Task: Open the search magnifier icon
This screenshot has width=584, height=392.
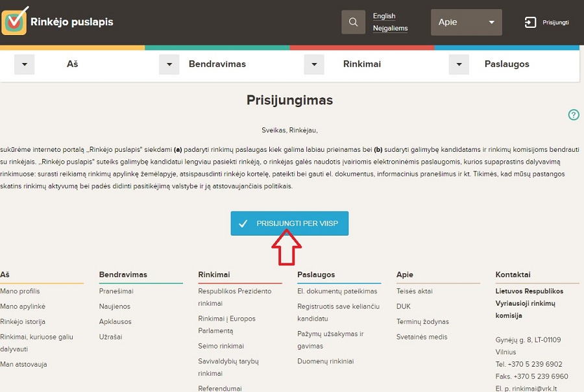Action: click(x=353, y=22)
